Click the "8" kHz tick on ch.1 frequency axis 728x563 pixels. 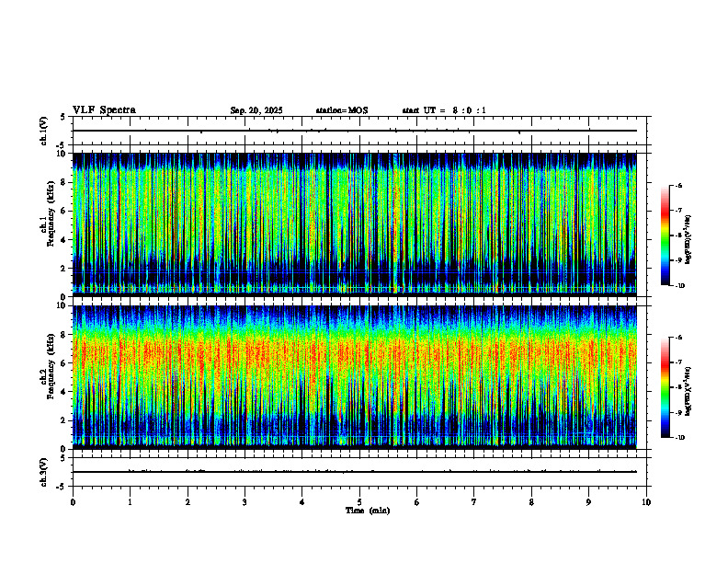tap(64, 182)
